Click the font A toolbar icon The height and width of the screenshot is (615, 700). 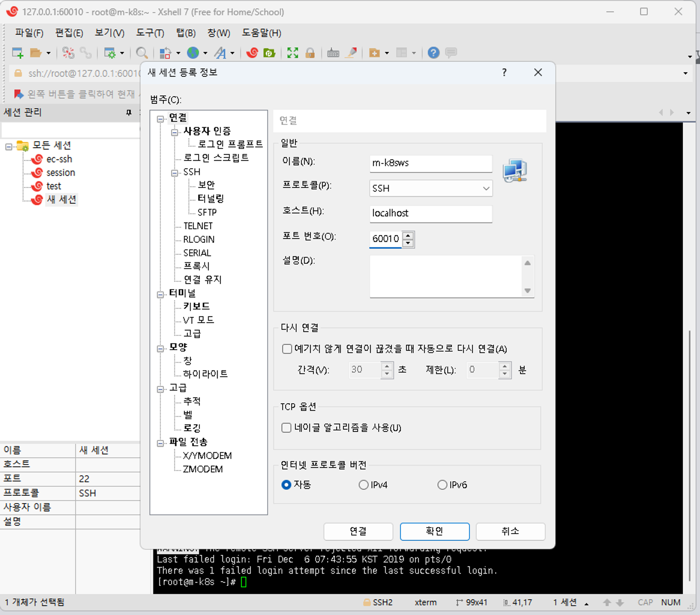220,53
